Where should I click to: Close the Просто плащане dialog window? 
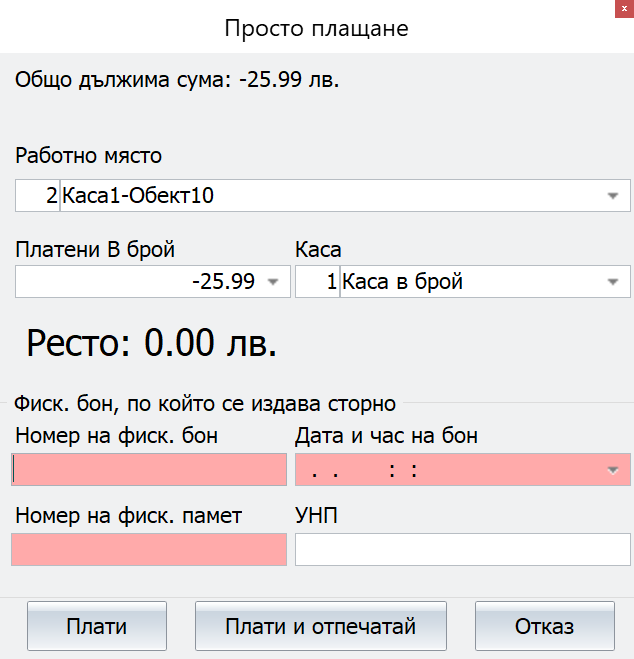click(x=624, y=9)
